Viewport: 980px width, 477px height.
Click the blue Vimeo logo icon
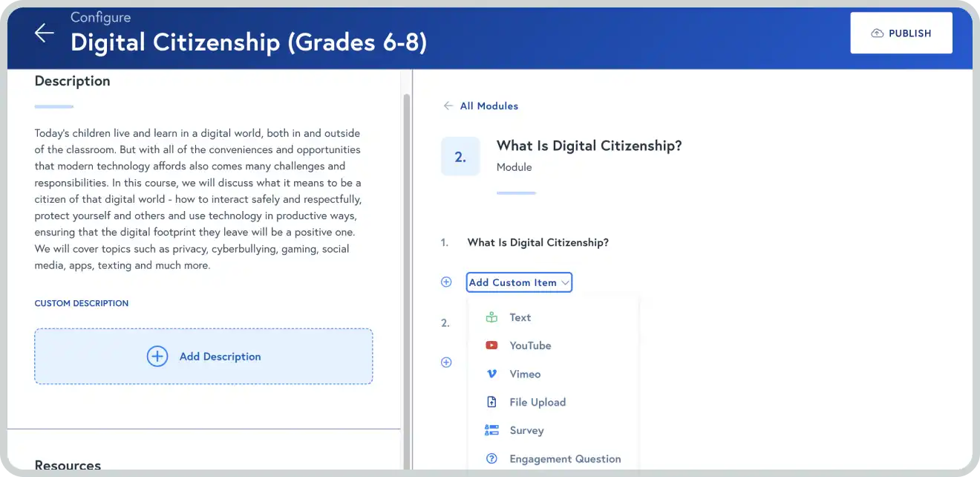[491, 374]
